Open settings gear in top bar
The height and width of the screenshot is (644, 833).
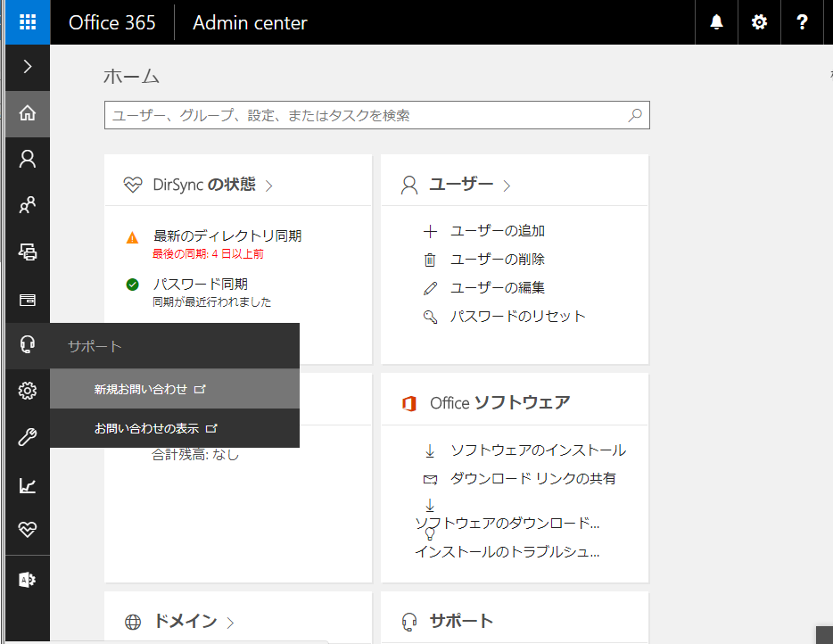pyautogui.click(x=759, y=22)
